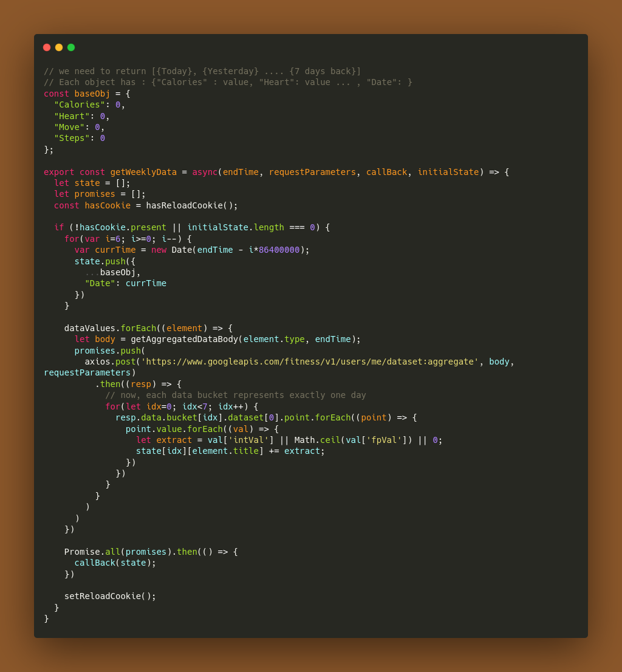Screen dimensions: 622x672
Task: Click the googleapis fitness URL string
Action: tap(310, 362)
